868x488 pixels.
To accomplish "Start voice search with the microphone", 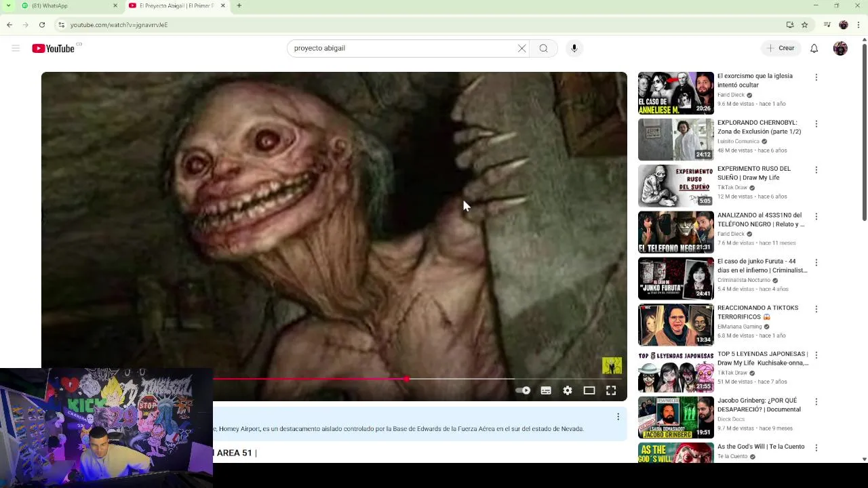I will coord(574,48).
